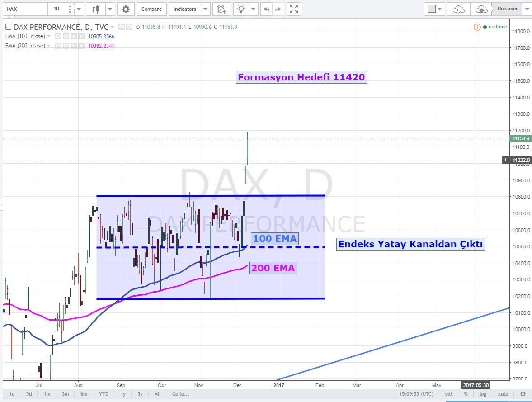
Task: Open candlestick chart style selector
Action: point(95,9)
